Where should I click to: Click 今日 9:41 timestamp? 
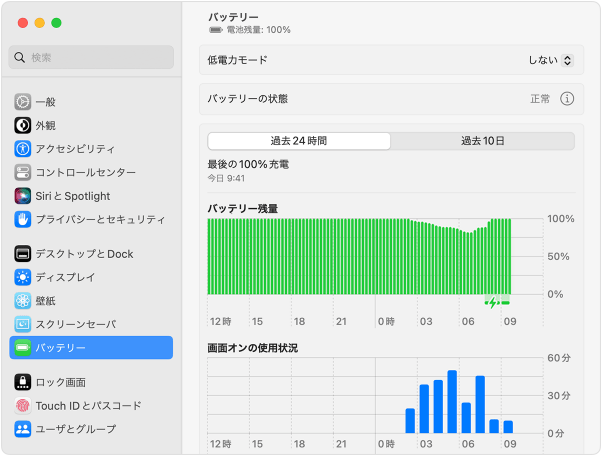point(226,178)
